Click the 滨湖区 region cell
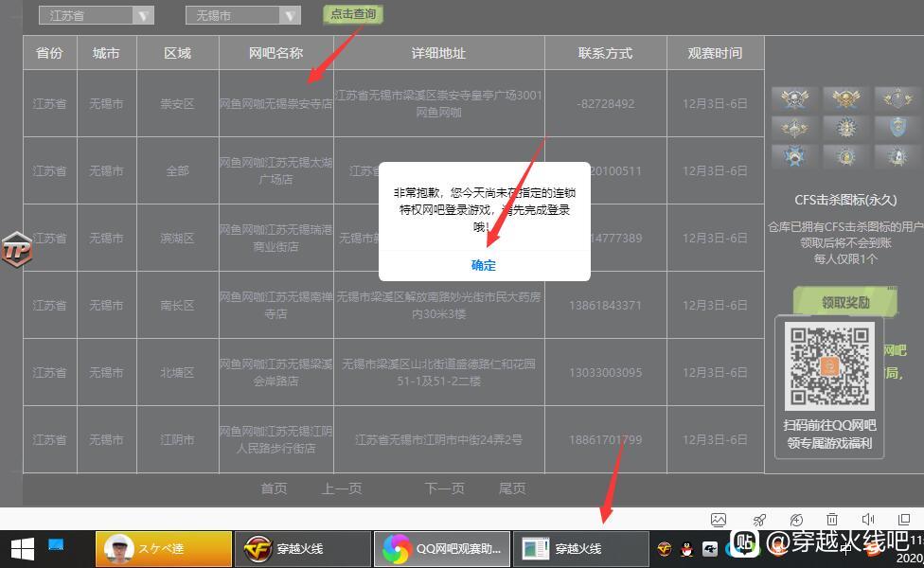924x568 pixels. click(177, 238)
